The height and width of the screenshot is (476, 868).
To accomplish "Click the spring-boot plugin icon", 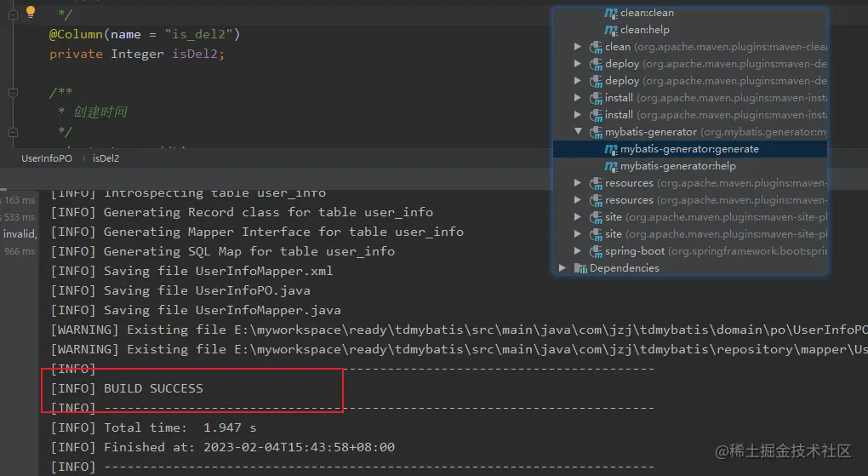I will 596,251.
